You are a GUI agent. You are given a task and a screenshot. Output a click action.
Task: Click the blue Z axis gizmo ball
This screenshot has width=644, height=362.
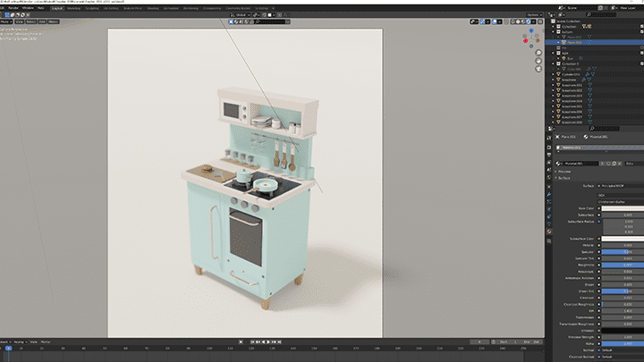click(531, 30)
